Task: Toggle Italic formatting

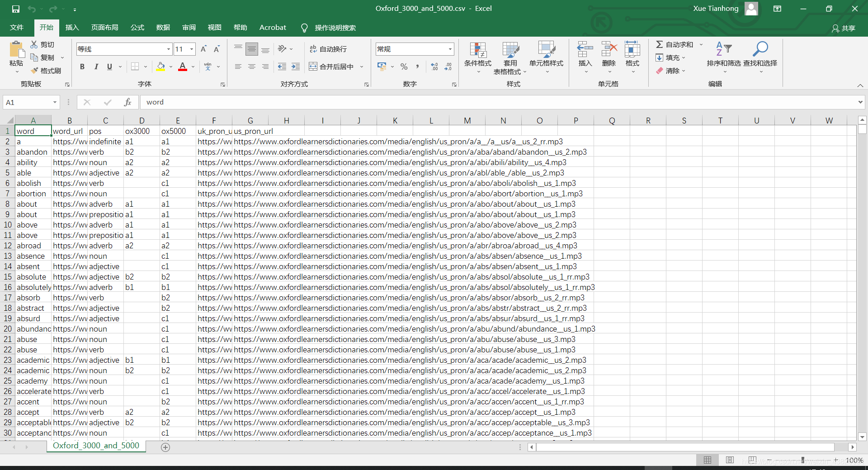Action: [96, 66]
